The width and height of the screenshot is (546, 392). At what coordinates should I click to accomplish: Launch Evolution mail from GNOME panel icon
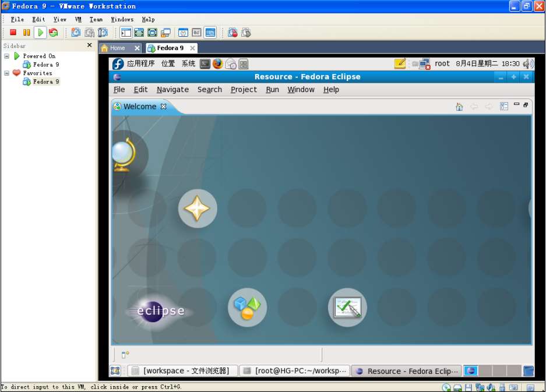pyautogui.click(x=231, y=63)
